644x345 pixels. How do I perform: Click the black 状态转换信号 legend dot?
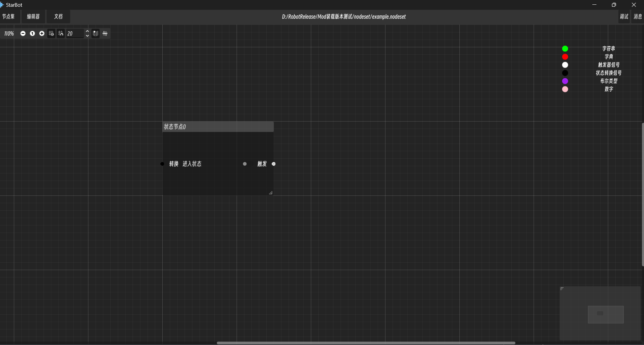565,73
